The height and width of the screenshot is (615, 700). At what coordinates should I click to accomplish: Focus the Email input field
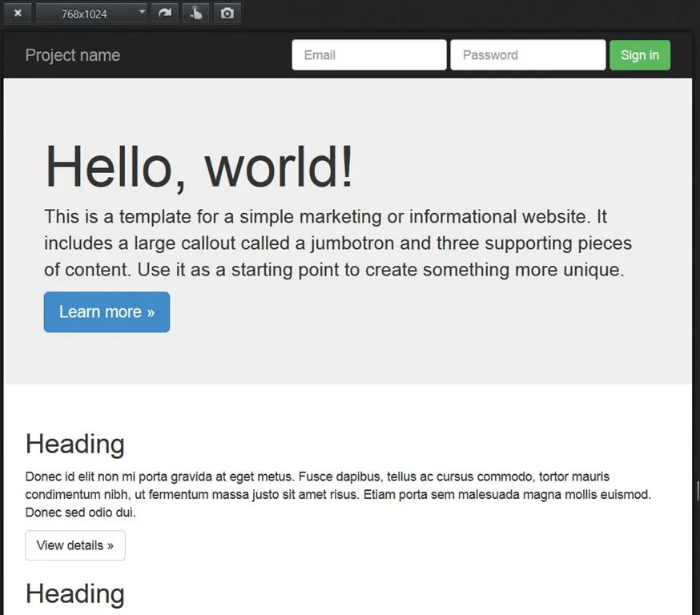[368, 55]
